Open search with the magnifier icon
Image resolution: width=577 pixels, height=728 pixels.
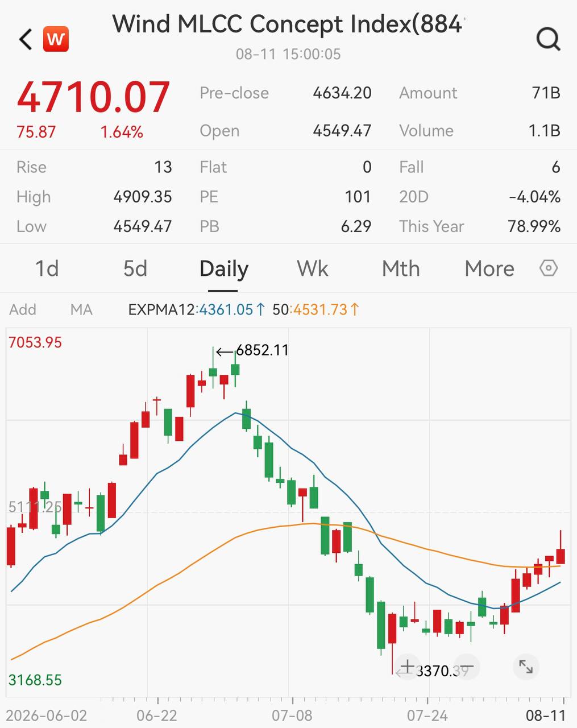549,39
